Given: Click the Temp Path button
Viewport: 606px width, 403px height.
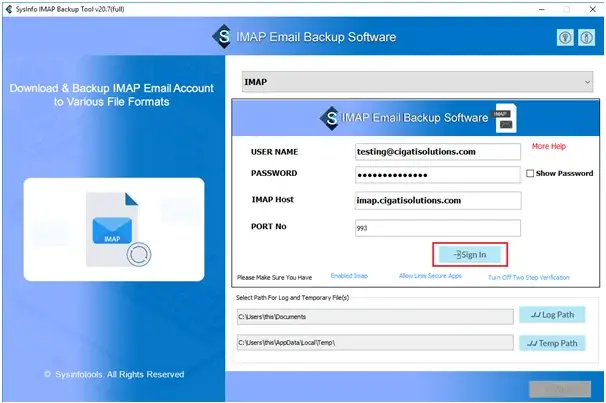Looking at the screenshot, I should (552, 343).
